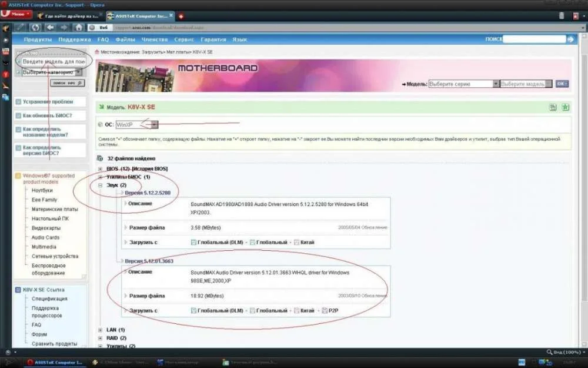Download 5.12.2.5280 via Глобальный (DLM)
Viewport: 588px width, 368px height.
tap(217, 243)
